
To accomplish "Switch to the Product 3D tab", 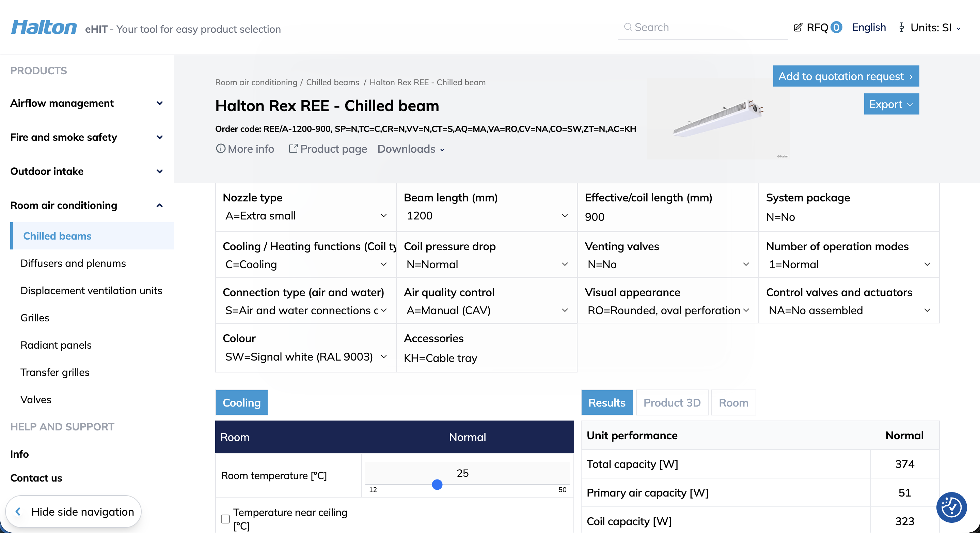I will pos(671,402).
